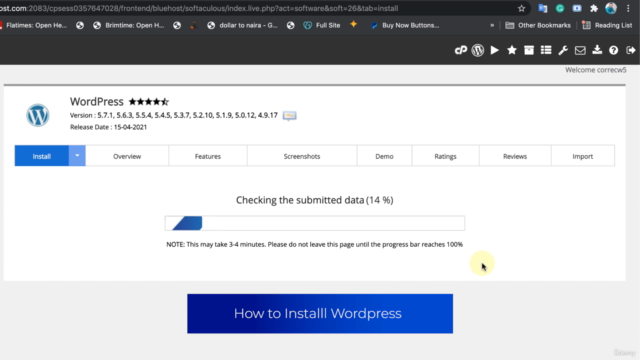Click the WordPress logo image

[x=38, y=115]
